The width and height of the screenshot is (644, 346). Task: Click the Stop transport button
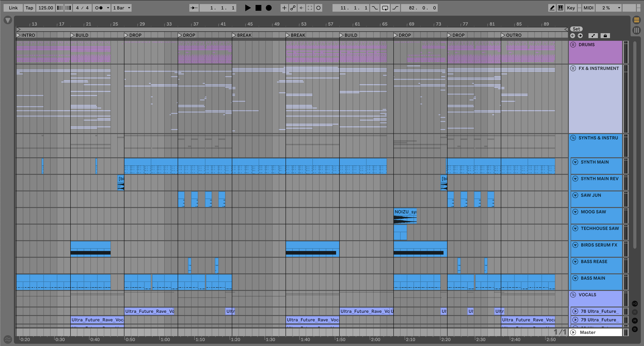tap(258, 8)
